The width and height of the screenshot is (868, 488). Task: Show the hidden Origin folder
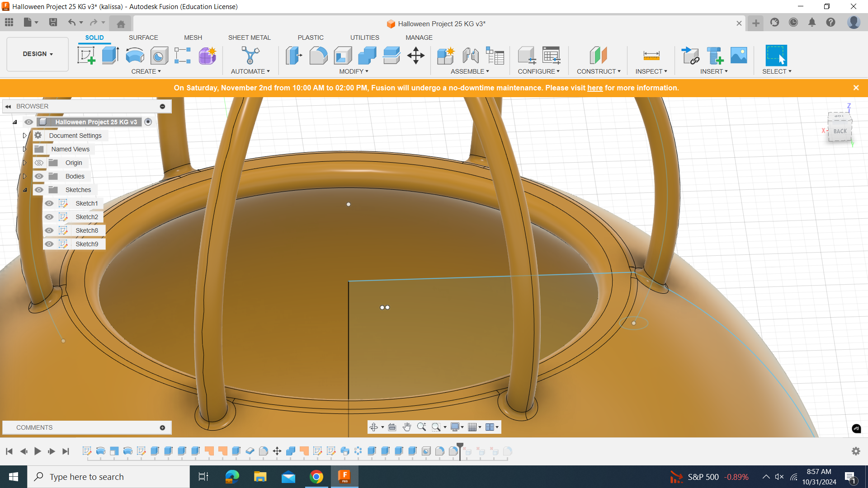point(39,163)
